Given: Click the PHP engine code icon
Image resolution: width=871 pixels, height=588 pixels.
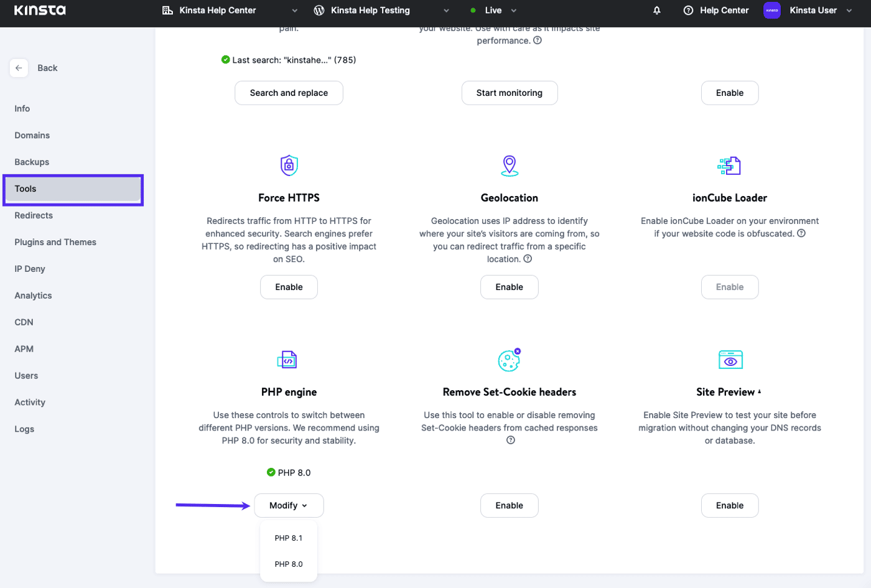Looking at the screenshot, I should 288,359.
